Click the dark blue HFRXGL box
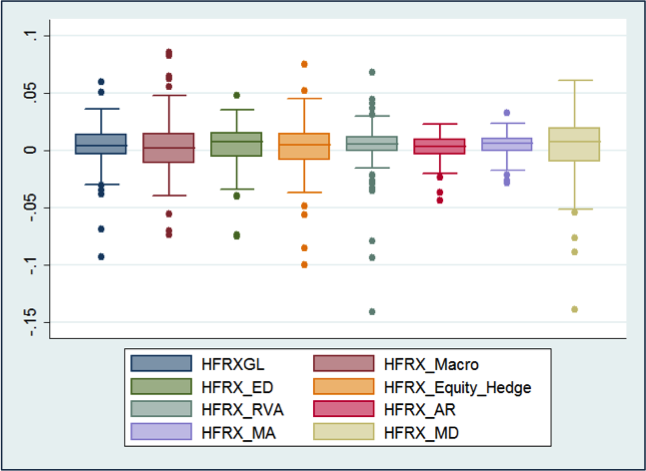Viewport: 646px width, 471px height. pyautogui.click(x=101, y=144)
